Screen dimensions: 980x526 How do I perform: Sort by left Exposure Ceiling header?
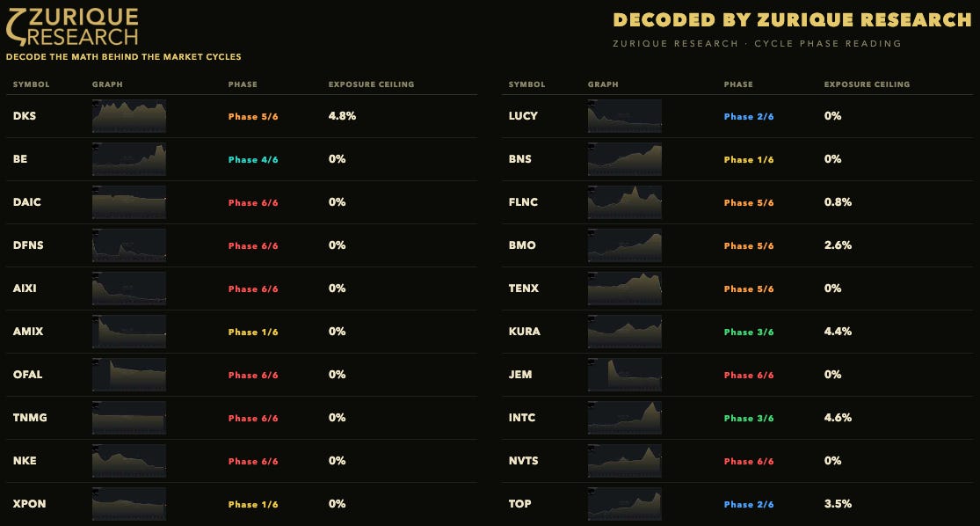[371, 84]
